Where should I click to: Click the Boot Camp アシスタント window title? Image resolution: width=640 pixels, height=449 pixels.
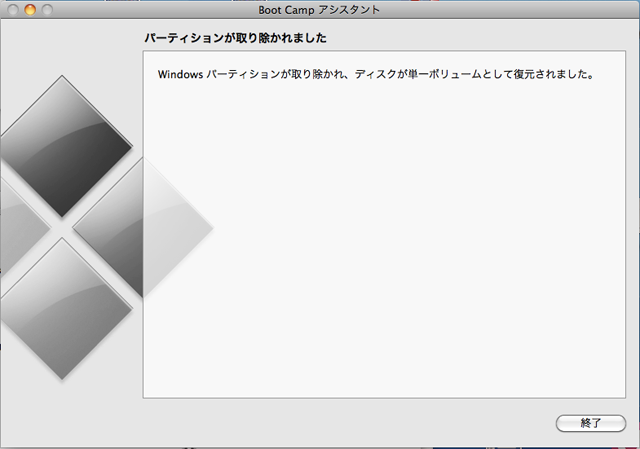click(319, 10)
